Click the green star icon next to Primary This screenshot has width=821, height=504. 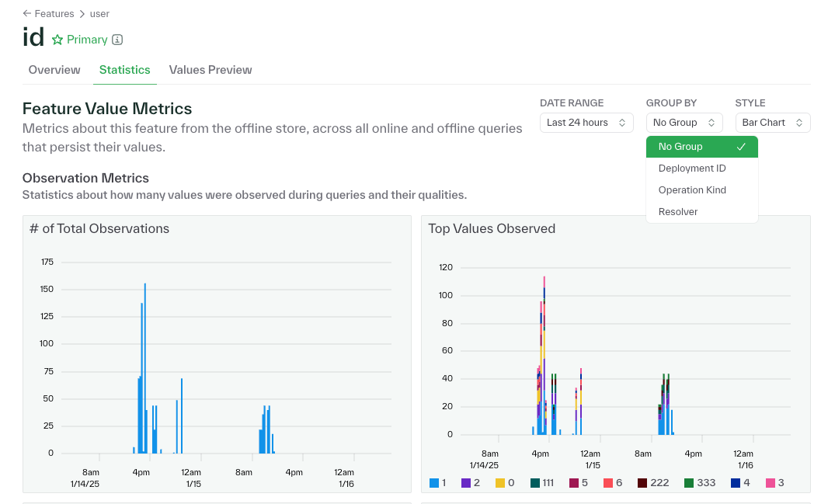coord(56,39)
